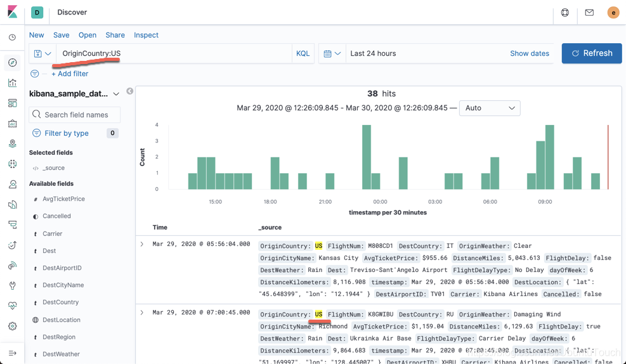
Task: Click DestLocation field in Available fields
Action: [62, 320]
